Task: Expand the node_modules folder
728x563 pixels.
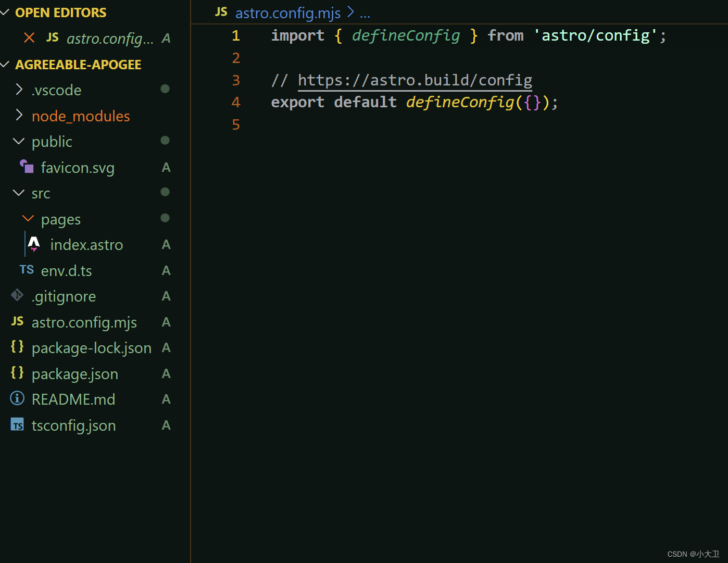Action: point(19,115)
